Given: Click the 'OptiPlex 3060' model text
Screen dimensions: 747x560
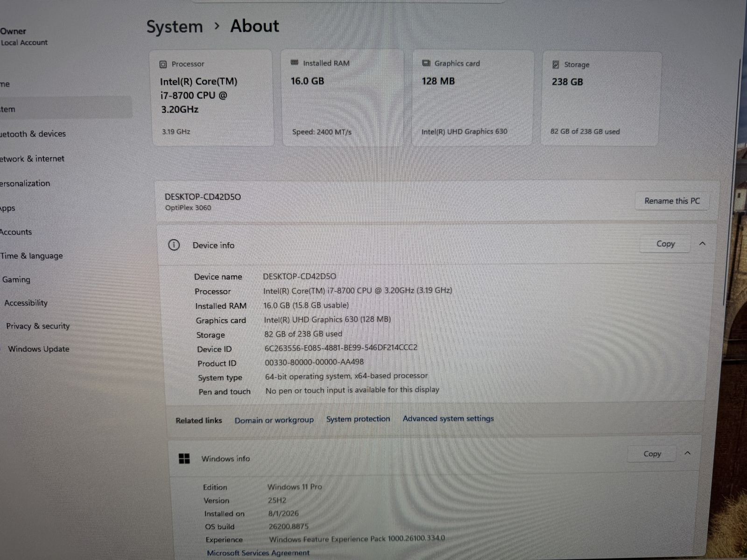Looking at the screenshot, I should [x=188, y=208].
